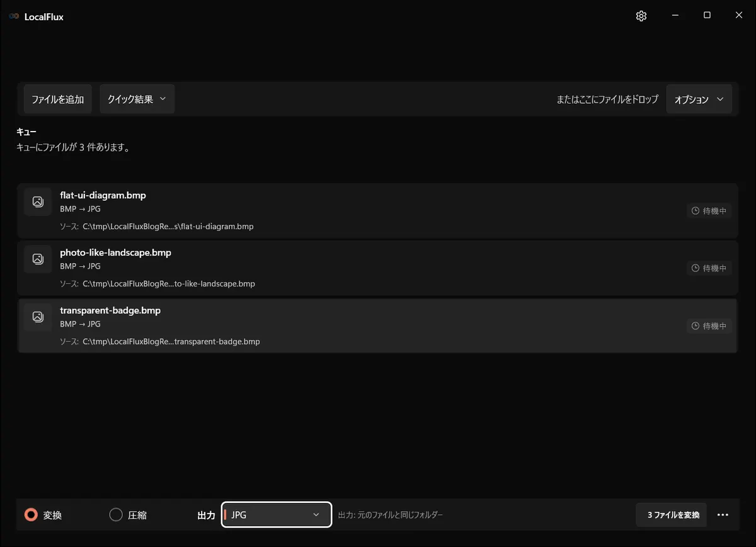Click the ファイルを追加 button
The height and width of the screenshot is (547, 756).
click(x=58, y=99)
